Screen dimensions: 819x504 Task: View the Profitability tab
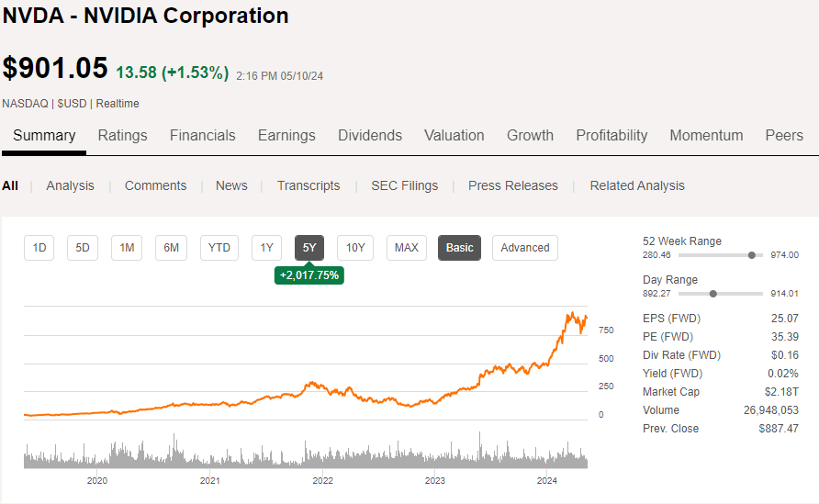(611, 136)
